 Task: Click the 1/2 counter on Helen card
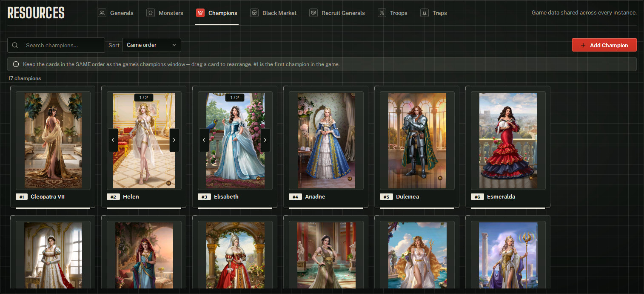(x=144, y=98)
